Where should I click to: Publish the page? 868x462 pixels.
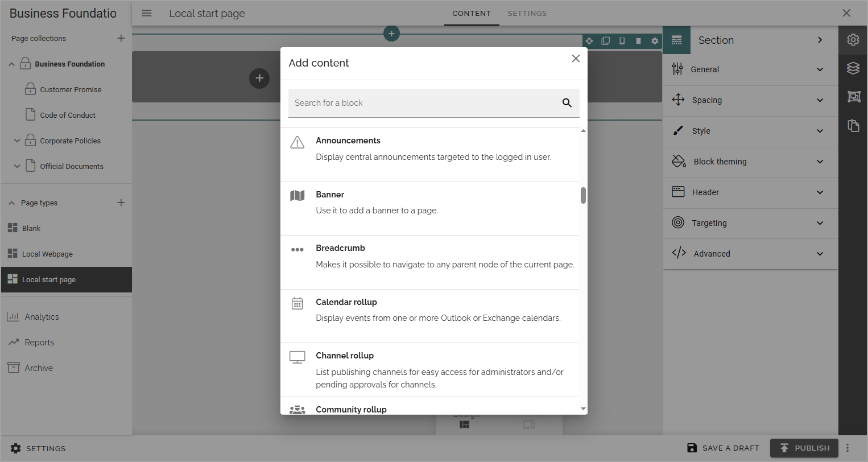pos(804,448)
